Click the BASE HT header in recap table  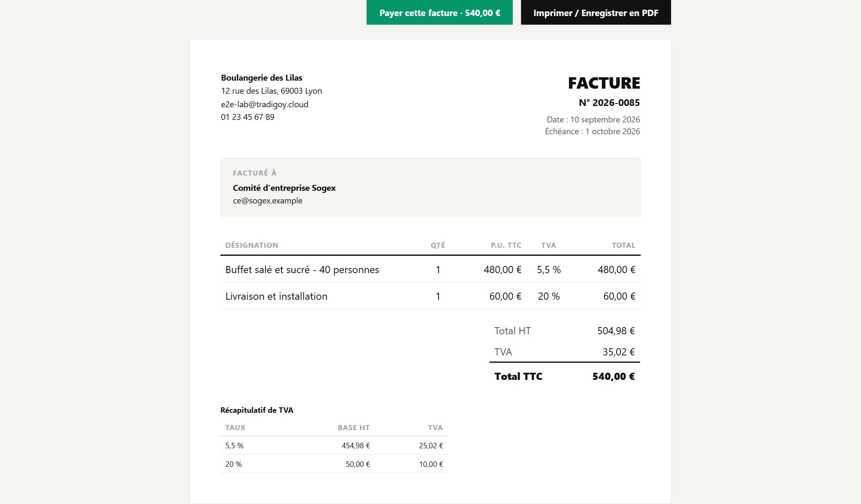[354, 428]
